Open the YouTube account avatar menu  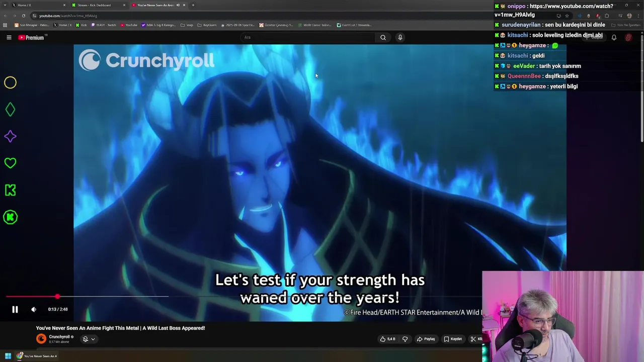[628, 37]
